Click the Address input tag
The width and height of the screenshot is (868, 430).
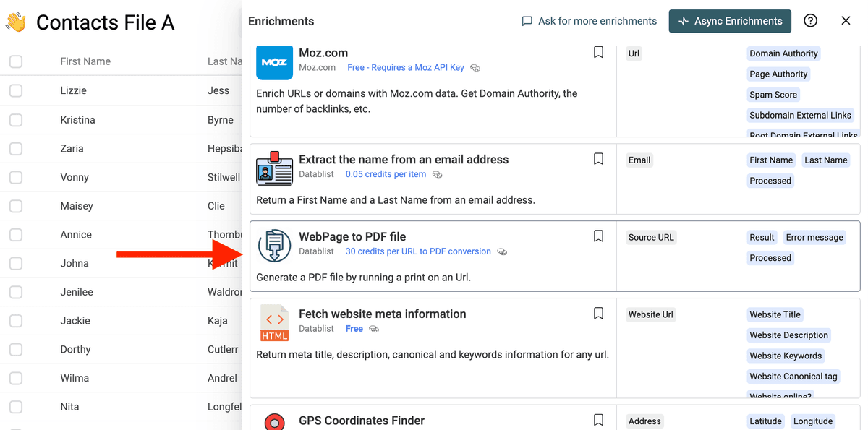coord(644,421)
